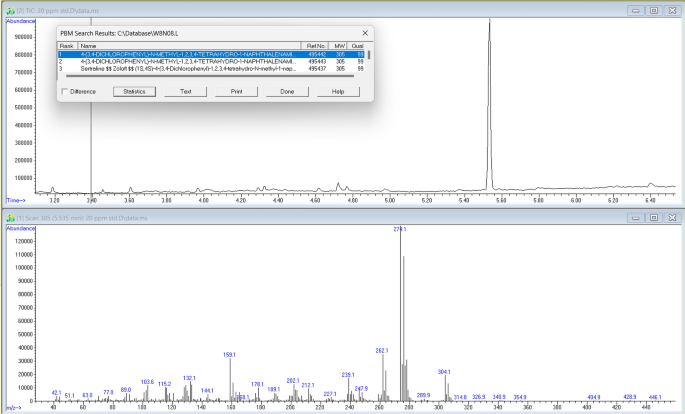Viewport: 685px width, 414px height.
Task: Enable the Difference checkbox
Action: pos(65,92)
